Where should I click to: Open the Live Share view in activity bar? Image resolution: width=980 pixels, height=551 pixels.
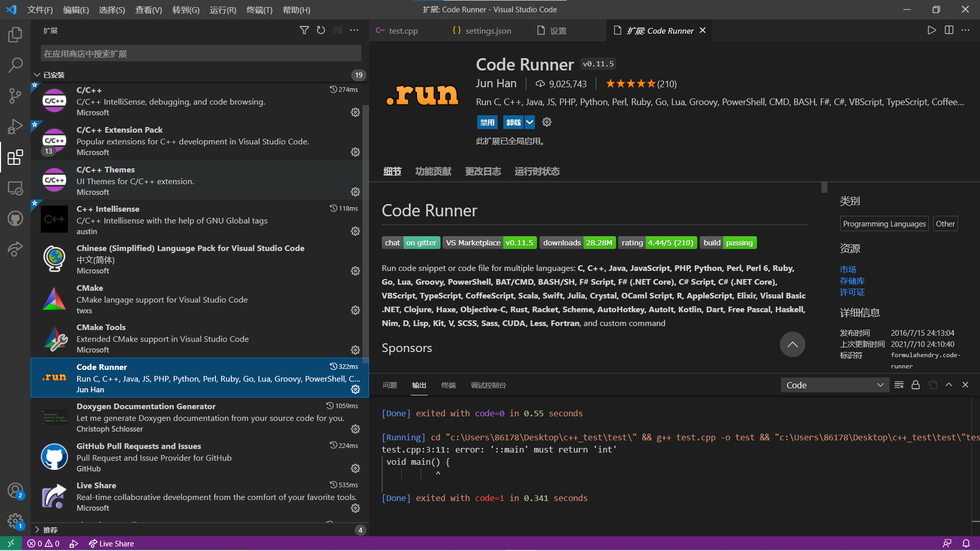point(15,249)
